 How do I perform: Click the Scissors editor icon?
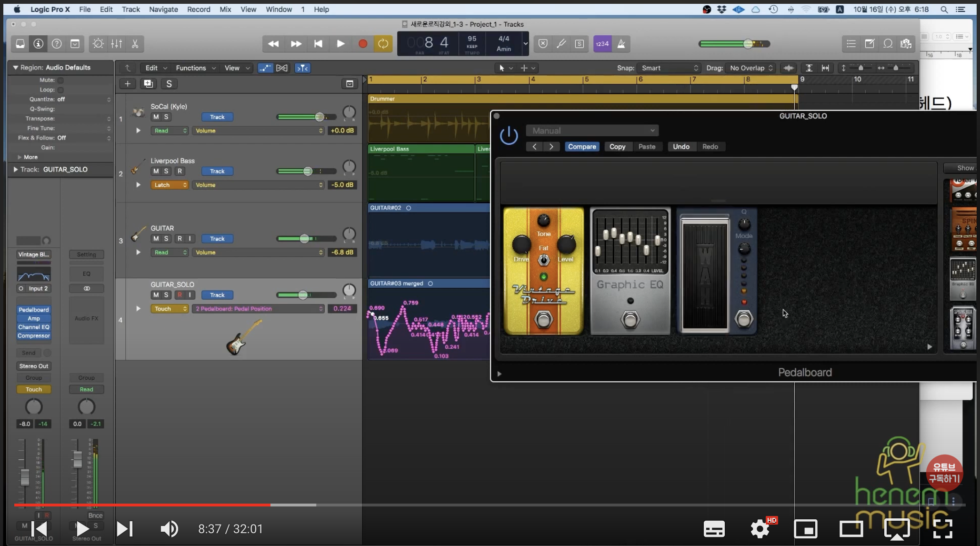coord(135,44)
